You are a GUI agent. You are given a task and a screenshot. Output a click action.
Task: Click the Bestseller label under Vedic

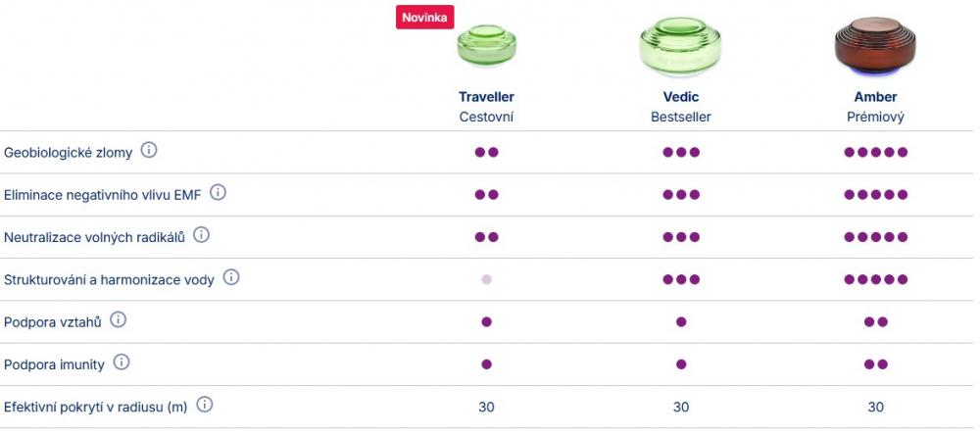(681, 117)
